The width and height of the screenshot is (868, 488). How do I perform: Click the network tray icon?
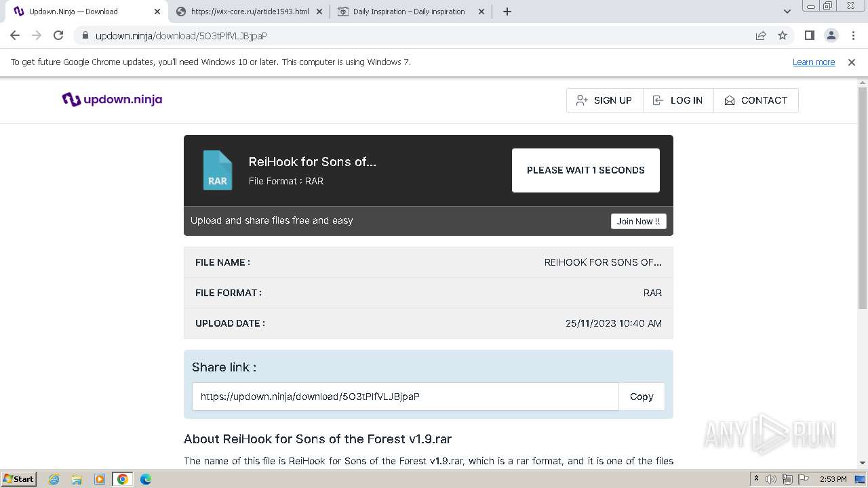[787, 479]
